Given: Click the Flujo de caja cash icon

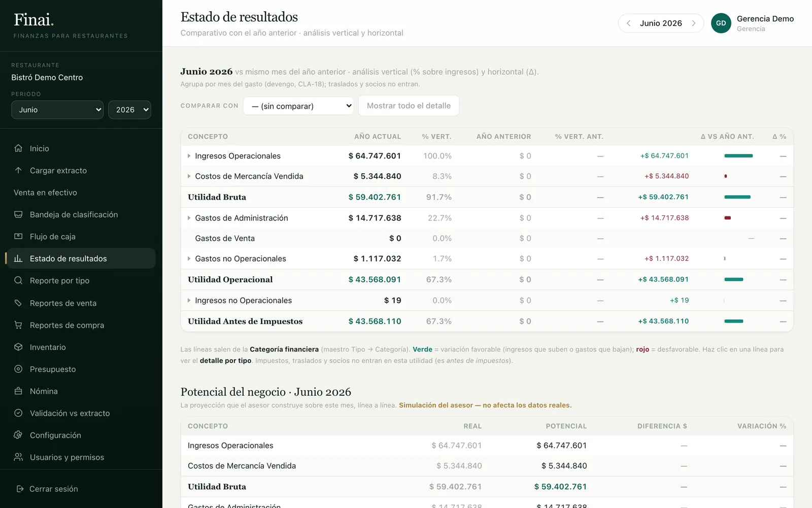Looking at the screenshot, I should tap(18, 236).
